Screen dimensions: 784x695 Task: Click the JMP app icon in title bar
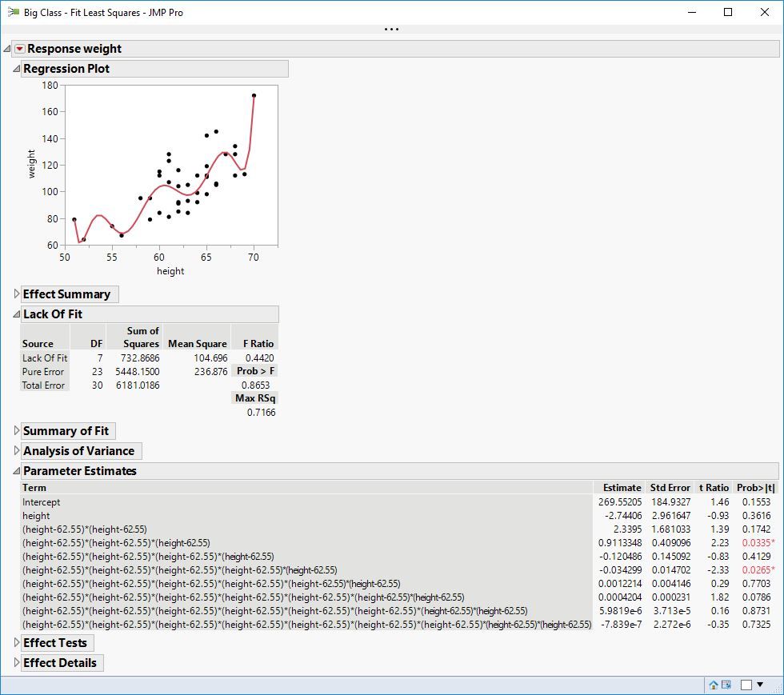[x=13, y=12]
